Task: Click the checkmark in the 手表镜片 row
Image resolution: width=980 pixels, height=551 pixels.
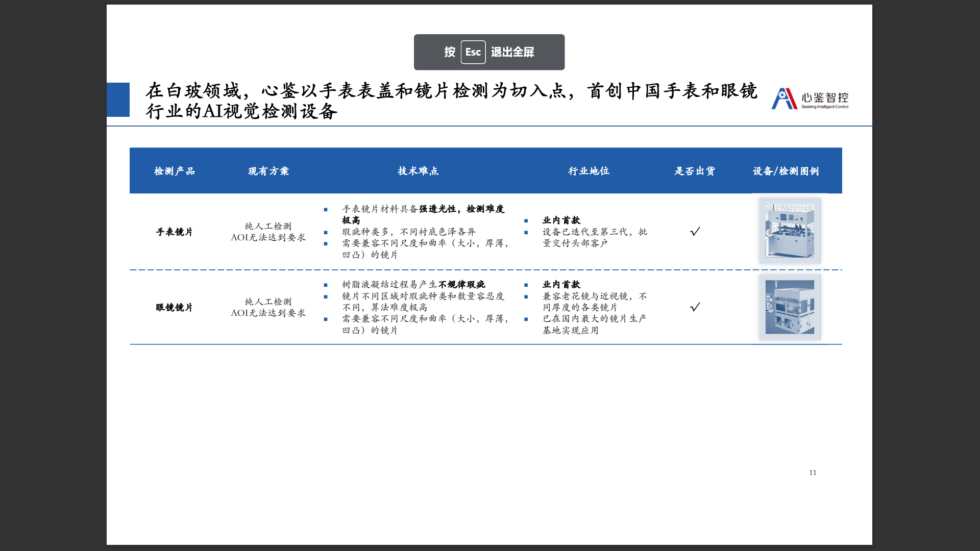Action: point(695,232)
